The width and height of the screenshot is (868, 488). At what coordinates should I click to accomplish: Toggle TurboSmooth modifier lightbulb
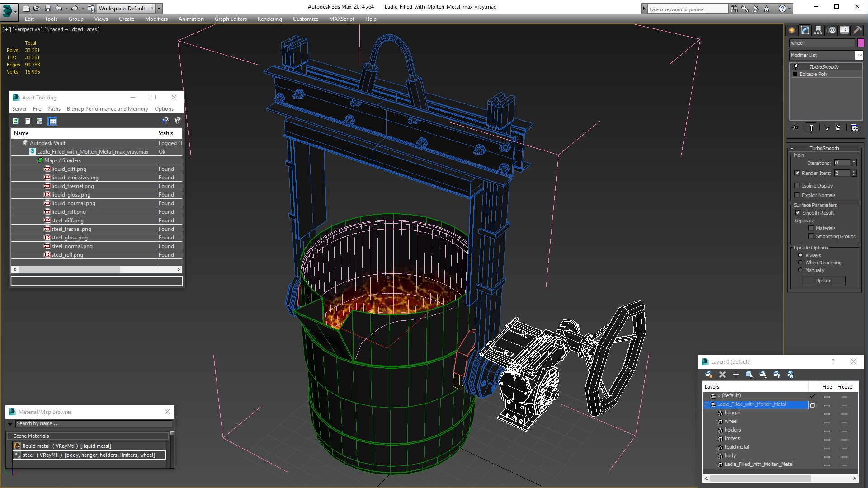click(796, 66)
